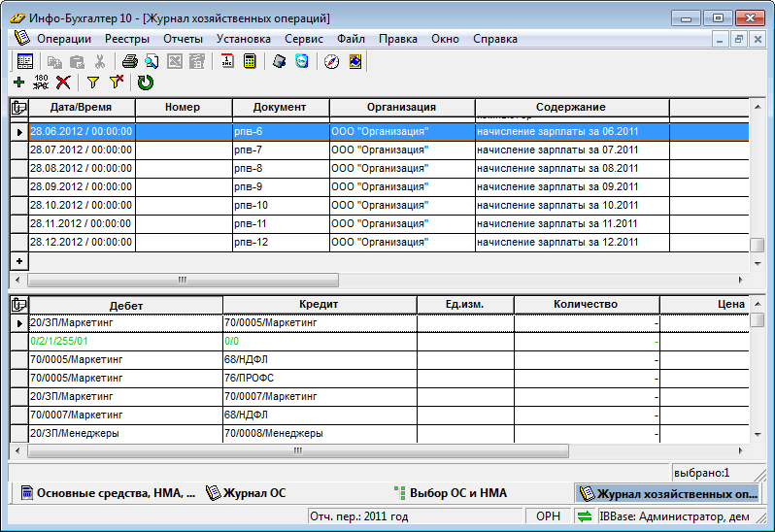
Task: Select credit cell 70/0007/Маркетинг
Action: [x=320, y=397]
